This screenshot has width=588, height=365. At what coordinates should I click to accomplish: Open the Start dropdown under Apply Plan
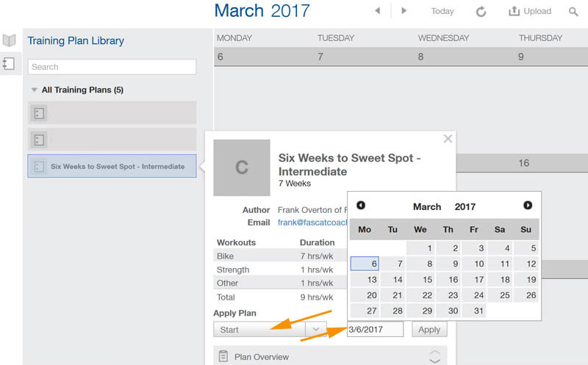coord(315,330)
